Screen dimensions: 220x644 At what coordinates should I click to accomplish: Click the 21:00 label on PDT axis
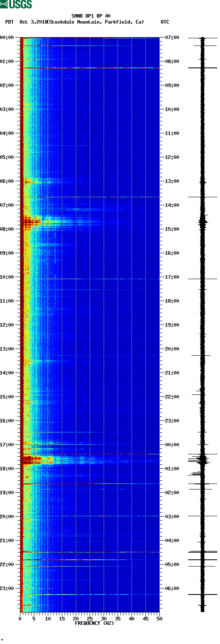tap(7, 541)
